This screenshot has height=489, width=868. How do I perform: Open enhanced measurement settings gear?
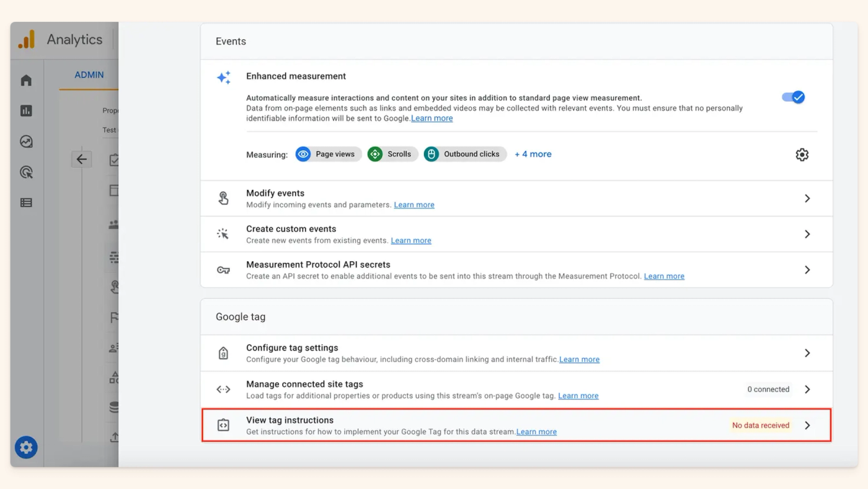(x=802, y=155)
